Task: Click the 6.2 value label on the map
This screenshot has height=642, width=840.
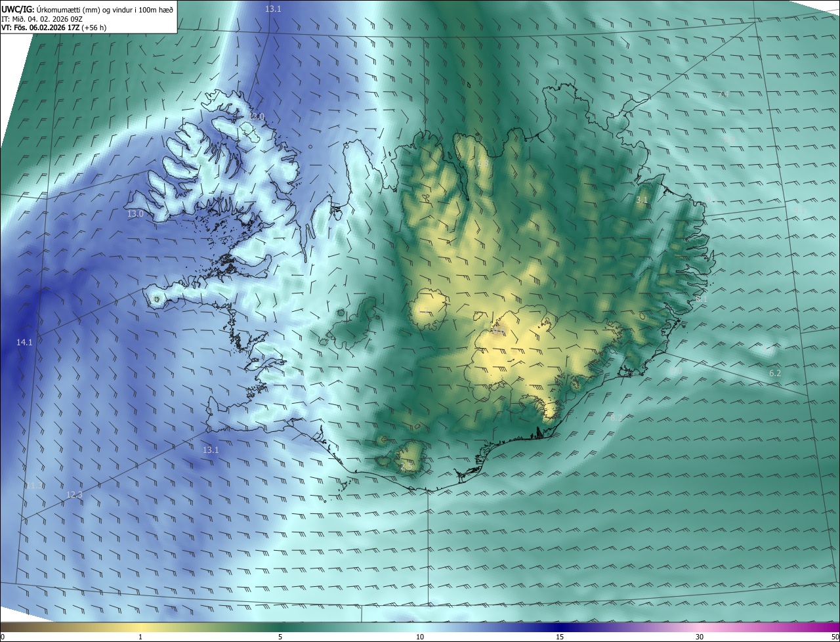Action: click(775, 373)
